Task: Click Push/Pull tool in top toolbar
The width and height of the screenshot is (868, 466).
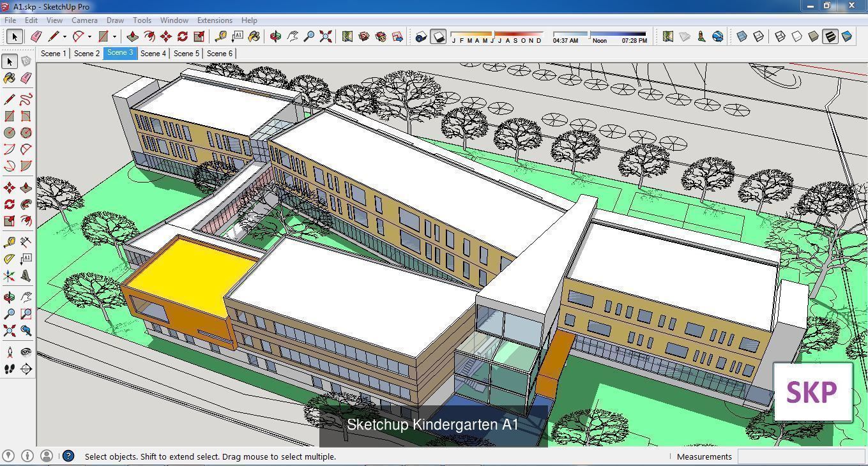Action: pos(133,36)
